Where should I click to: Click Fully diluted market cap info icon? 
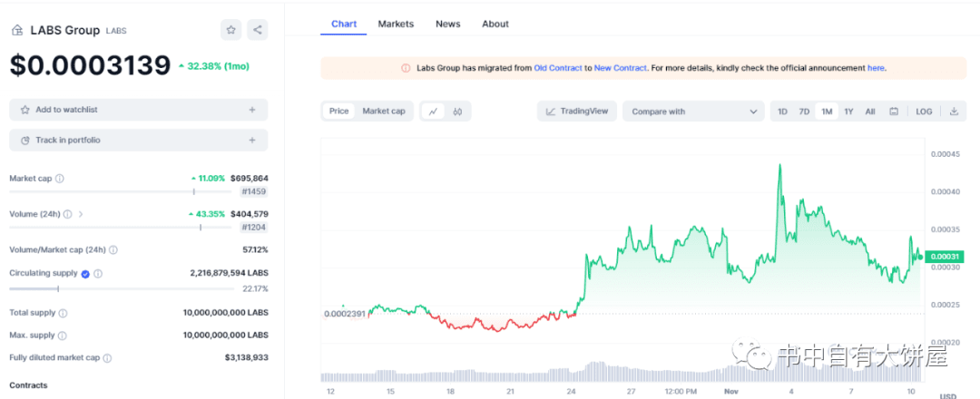pos(107,358)
